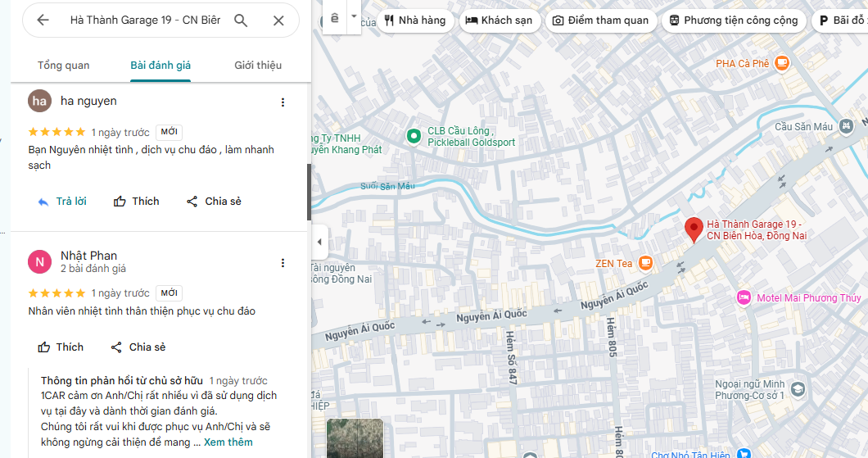Open the Motel Mai Phương Thúy lodging marker
868x458 pixels.
coord(744,297)
